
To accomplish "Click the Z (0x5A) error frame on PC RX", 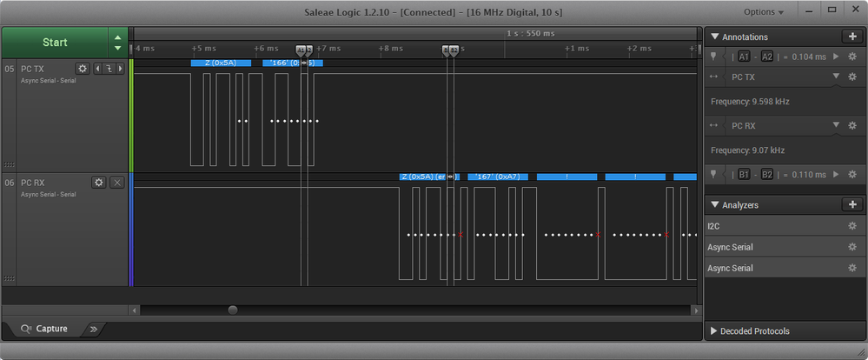I will (x=429, y=177).
